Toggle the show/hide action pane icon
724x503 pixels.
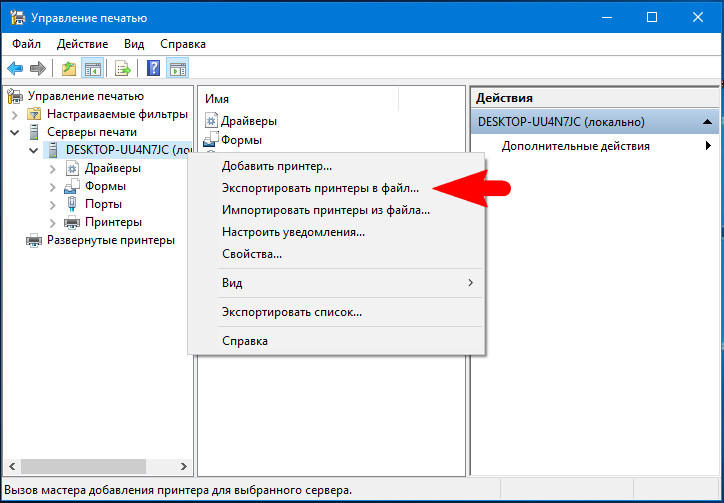point(177,69)
